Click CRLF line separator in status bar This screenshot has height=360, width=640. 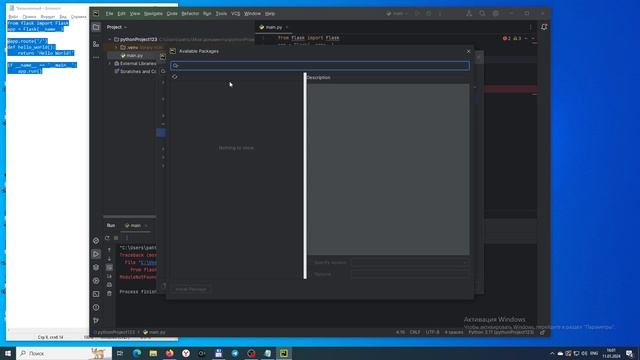point(415,332)
